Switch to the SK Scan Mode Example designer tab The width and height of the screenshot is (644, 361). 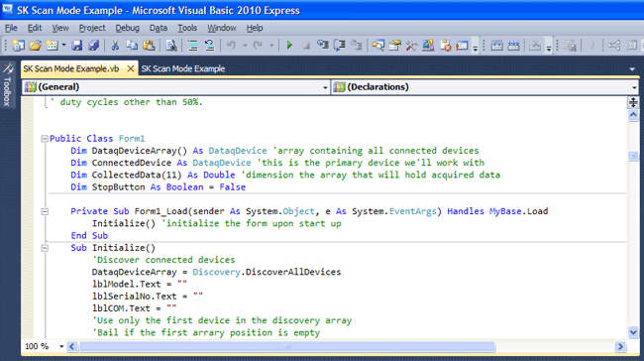pyautogui.click(x=183, y=68)
